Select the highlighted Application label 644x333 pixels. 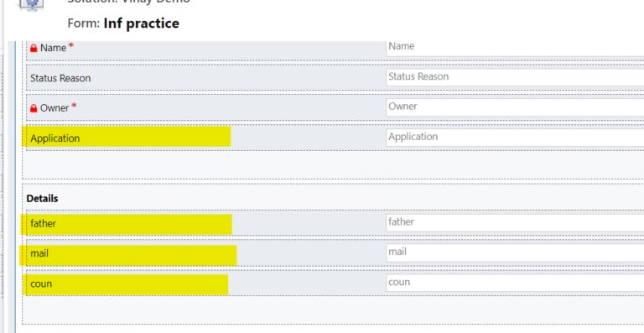pos(55,138)
